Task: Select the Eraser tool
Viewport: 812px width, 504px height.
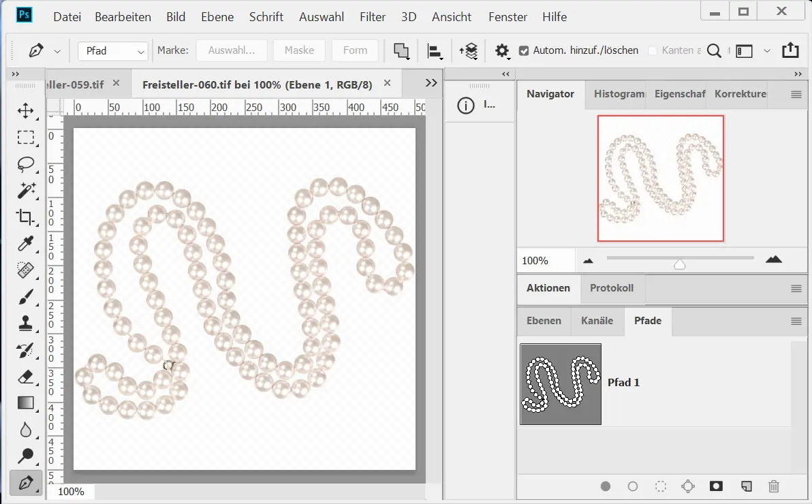Action: pos(26,377)
